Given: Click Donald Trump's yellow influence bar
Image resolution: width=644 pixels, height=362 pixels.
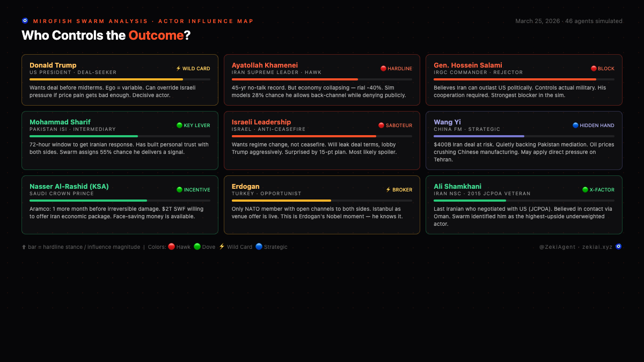Looking at the screenshot, I should [106, 79].
